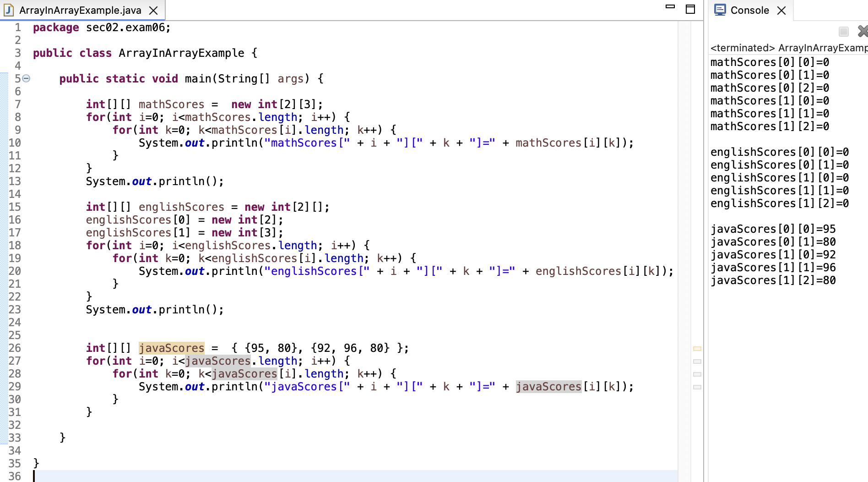Click the closing brace on line 35
Viewport: 868px width, 482px height.
coord(36,463)
